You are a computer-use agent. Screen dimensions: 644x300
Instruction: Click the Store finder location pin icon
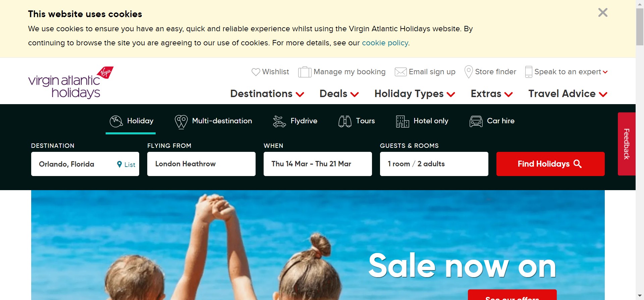tap(469, 72)
